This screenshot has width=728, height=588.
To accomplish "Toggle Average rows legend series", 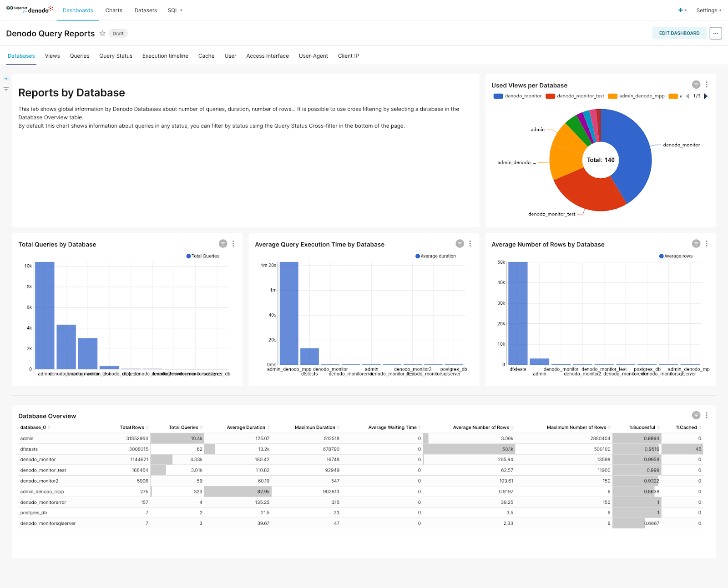I will [x=676, y=256].
